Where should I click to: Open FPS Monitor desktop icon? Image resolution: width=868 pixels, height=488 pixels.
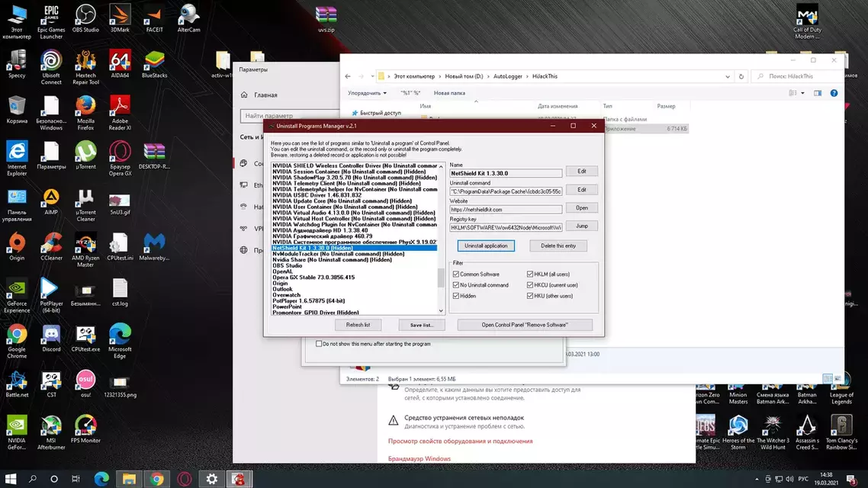(x=85, y=429)
